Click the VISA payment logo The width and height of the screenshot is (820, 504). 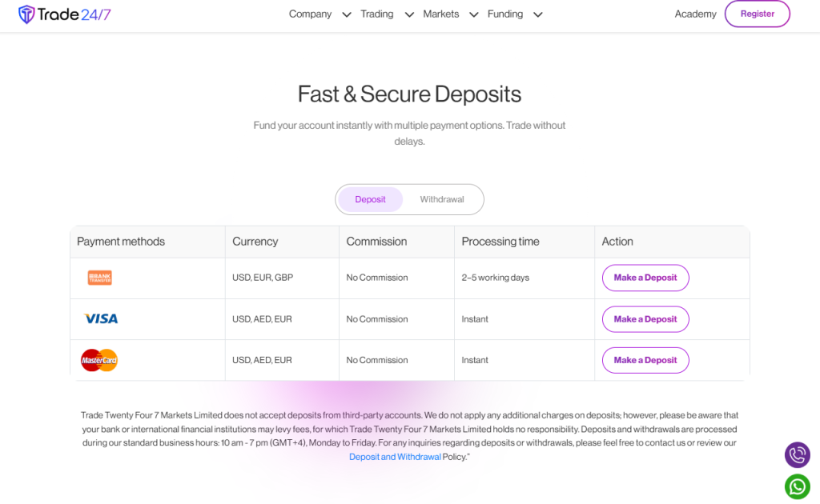click(x=101, y=318)
